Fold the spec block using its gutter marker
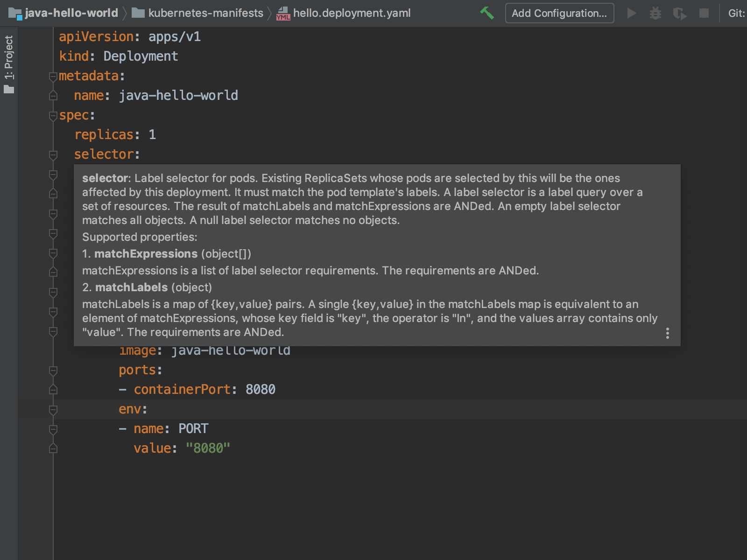Viewport: 747px width, 560px height. point(53,115)
